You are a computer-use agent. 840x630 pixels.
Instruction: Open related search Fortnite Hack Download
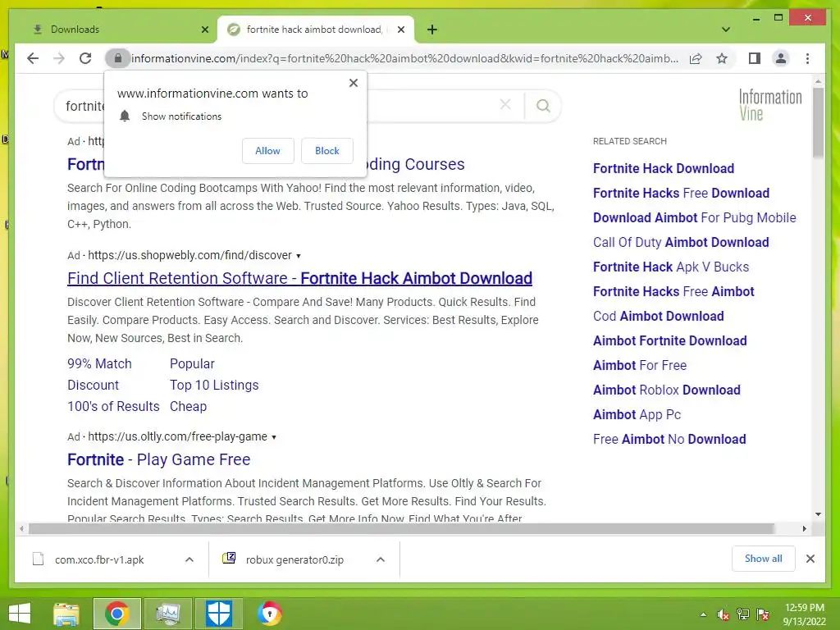[663, 168]
